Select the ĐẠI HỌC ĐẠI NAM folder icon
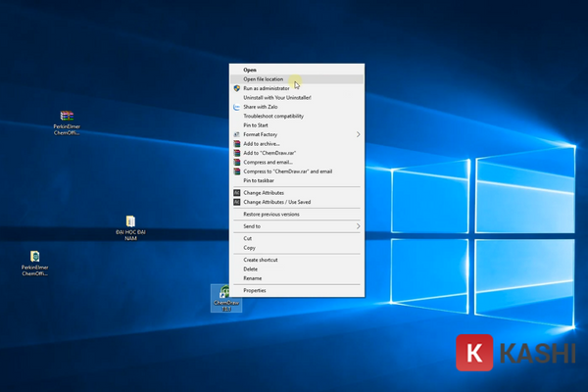Screen dimensions: 588x392 pos(130,222)
